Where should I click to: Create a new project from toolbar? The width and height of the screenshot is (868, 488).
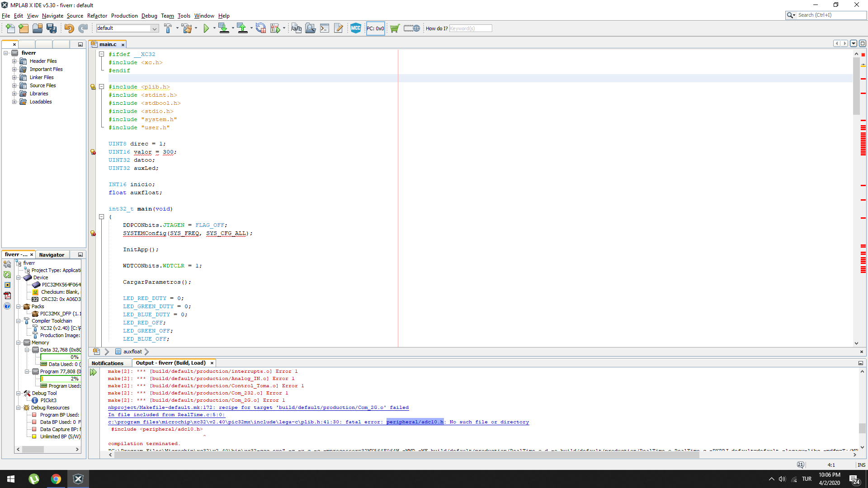24,28
